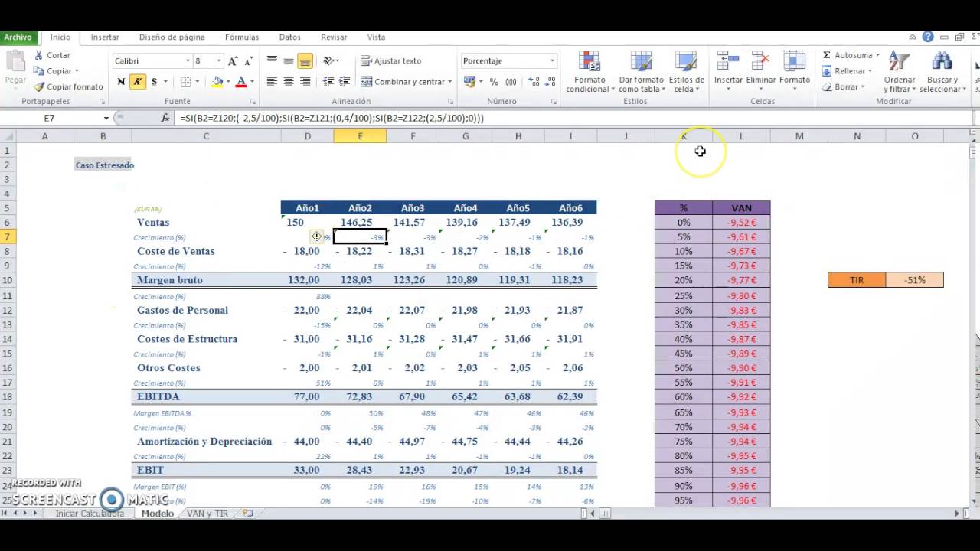Increase font size with large A icon
Viewport: 980px width, 551px height.
[233, 60]
